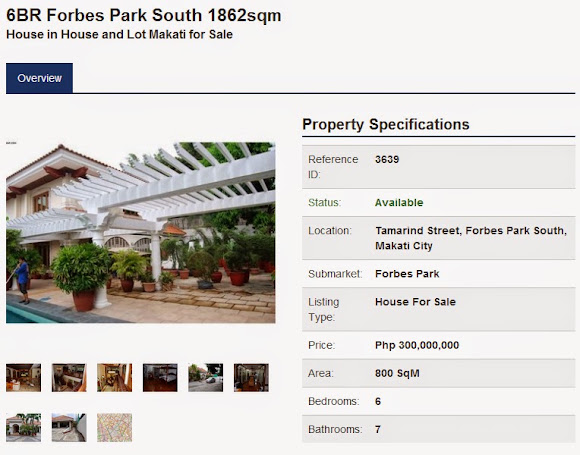Viewport: 580px width, 455px height.
Task: Click the green Available status text
Action: (399, 203)
